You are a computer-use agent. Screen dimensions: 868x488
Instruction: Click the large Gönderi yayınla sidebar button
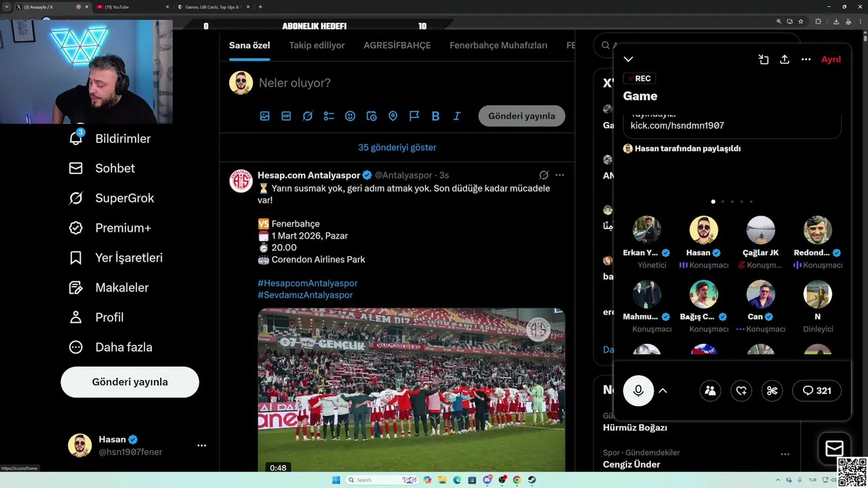[130, 382]
